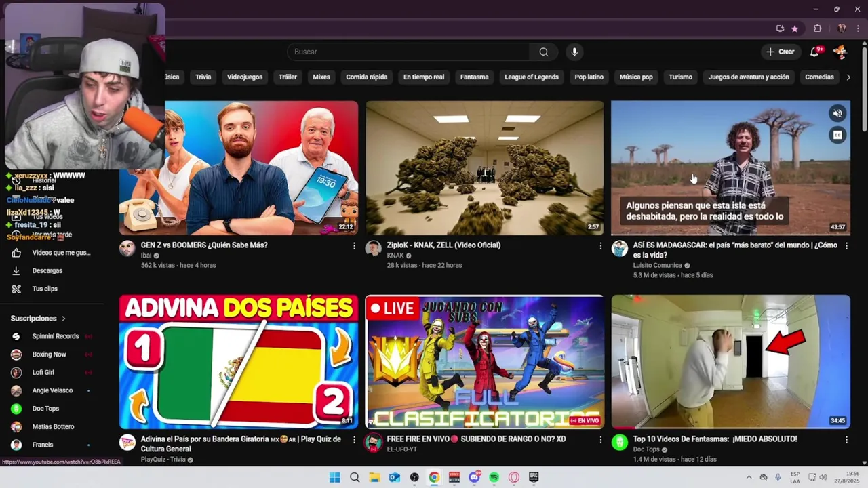Click the search magnifier button in YouTube
Viewport: 868px width, 488px height.
(544, 52)
